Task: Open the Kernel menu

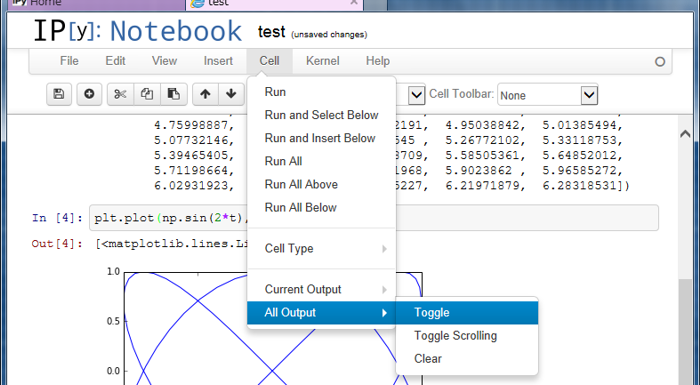Action: click(x=322, y=61)
